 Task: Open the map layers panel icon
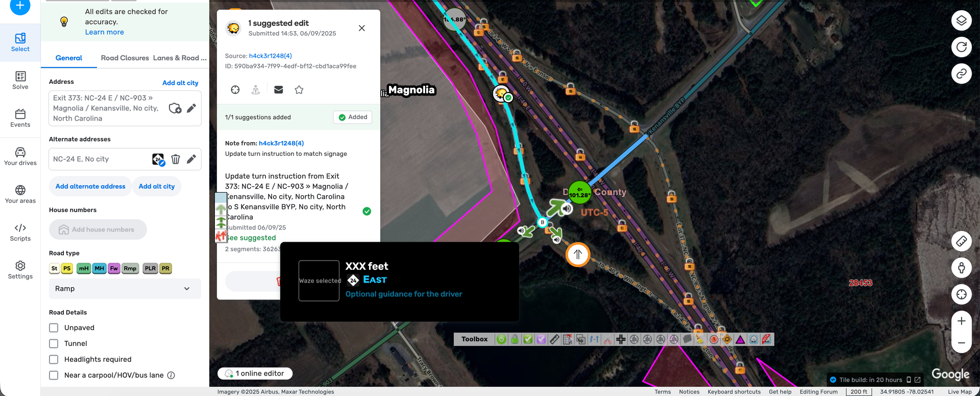point(961,20)
